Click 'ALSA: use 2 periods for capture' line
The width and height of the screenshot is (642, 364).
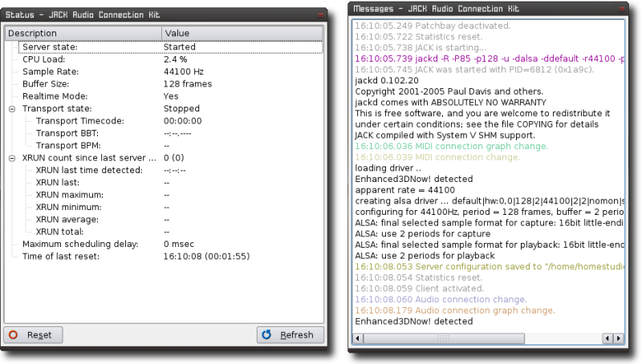423,234
